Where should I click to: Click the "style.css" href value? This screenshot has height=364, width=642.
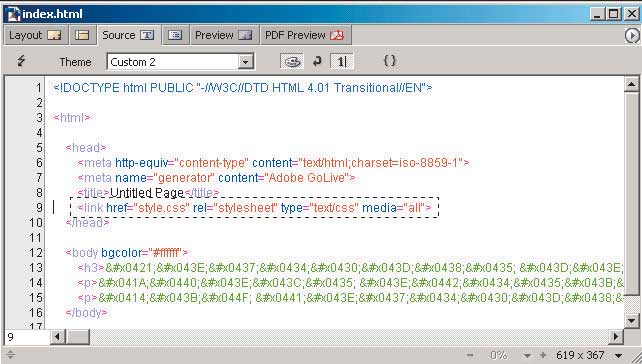tap(161, 208)
